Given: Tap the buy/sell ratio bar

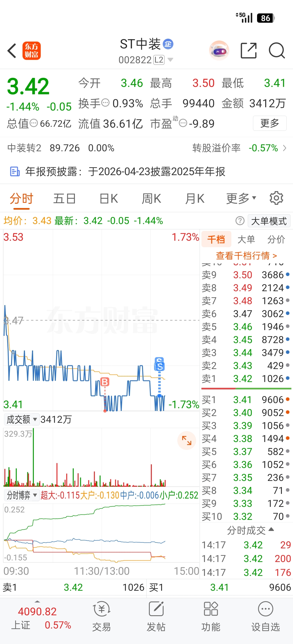Looking at the screenshot, I should pos(246,388).
